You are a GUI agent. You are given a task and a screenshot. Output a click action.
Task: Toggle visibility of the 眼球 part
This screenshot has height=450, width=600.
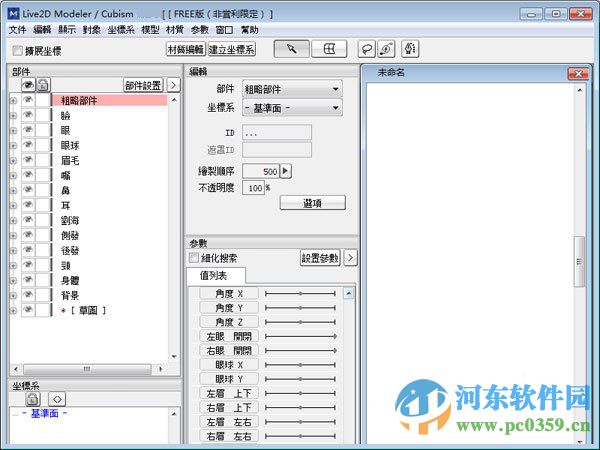point(28,145)
